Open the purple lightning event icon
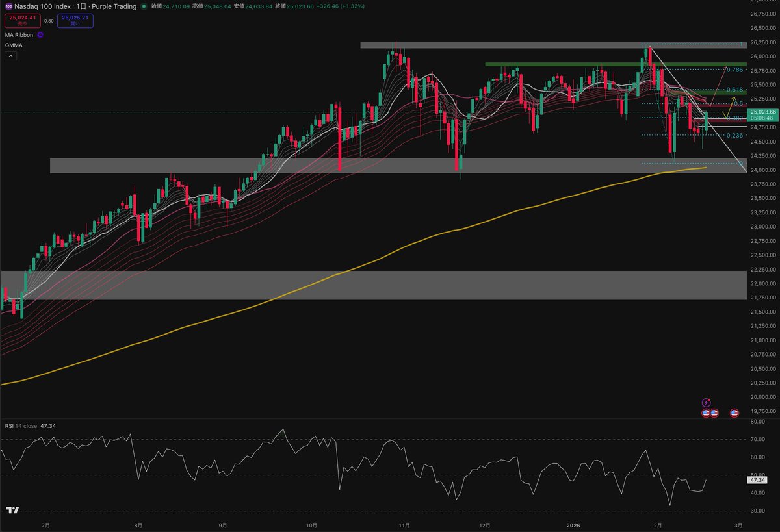The image size is (780, 532). point(707,403)
